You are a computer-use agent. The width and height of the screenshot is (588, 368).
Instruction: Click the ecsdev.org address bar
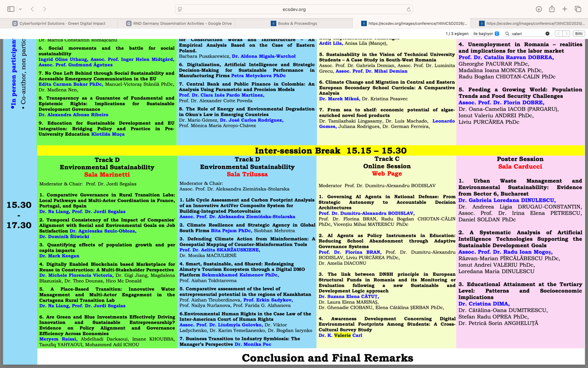[294, 9]
